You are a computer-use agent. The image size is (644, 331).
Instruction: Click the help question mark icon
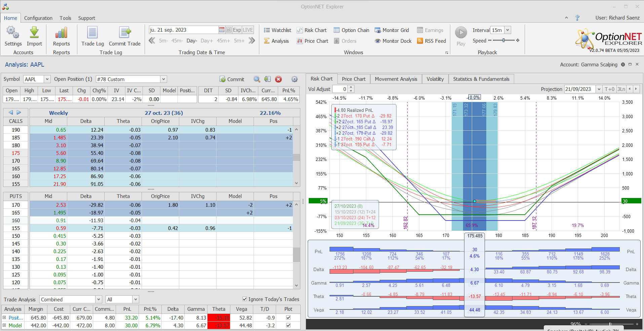coord(577,18)
